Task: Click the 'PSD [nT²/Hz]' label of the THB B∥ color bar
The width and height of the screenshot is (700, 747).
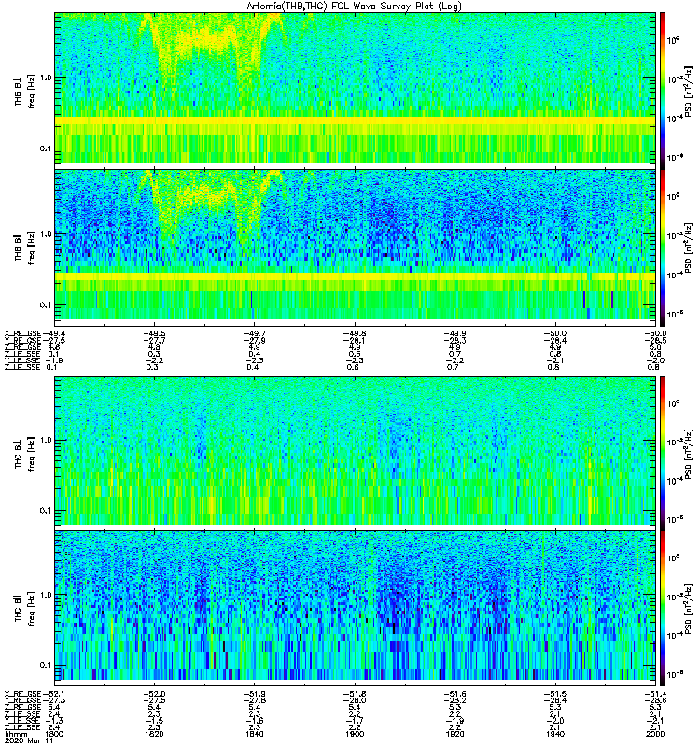Action: coord(689,247)
